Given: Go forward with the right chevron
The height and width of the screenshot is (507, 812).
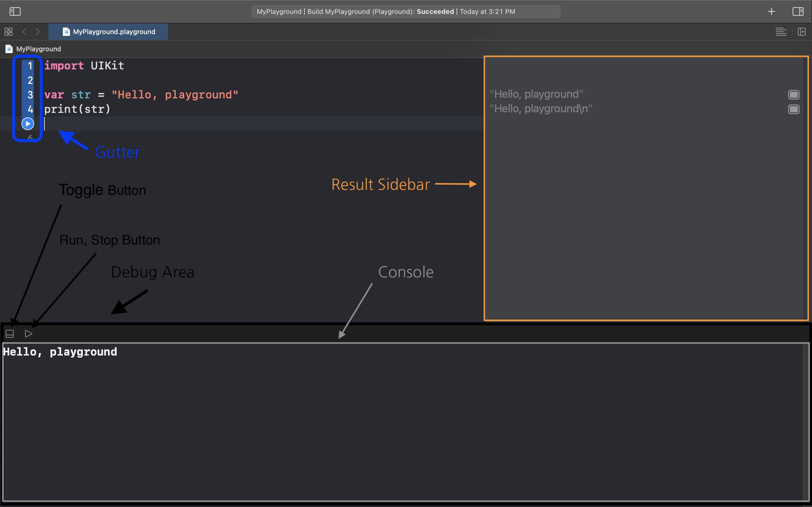Looking at the screenshot, I should (x=37, y=32).
